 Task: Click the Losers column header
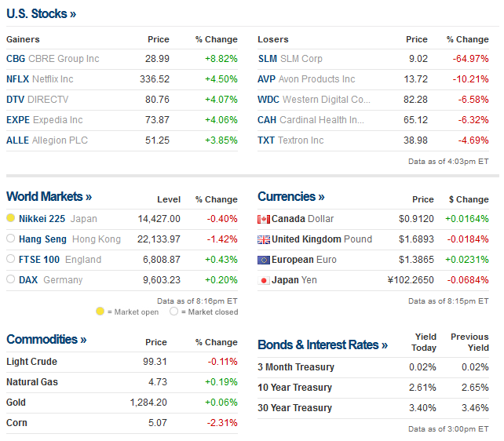click(273, 39)
